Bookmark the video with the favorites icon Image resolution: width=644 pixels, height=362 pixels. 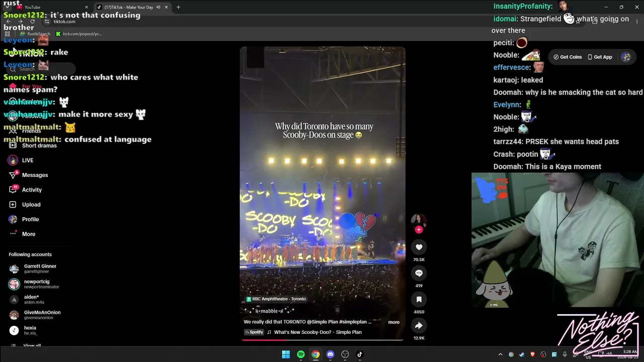pyautogui.click(x=419, y=299)
